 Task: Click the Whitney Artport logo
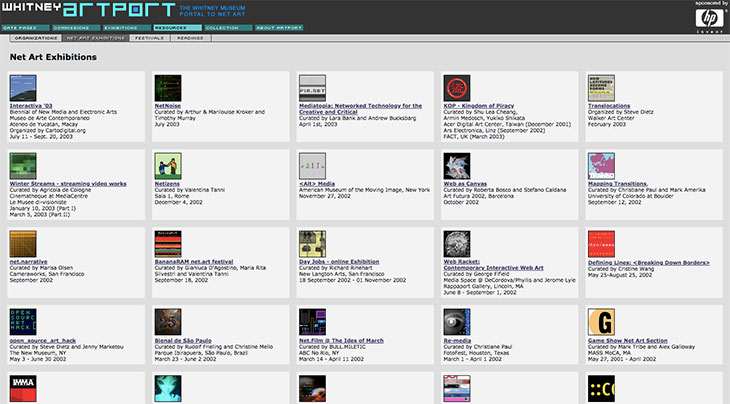click(88, 9)
